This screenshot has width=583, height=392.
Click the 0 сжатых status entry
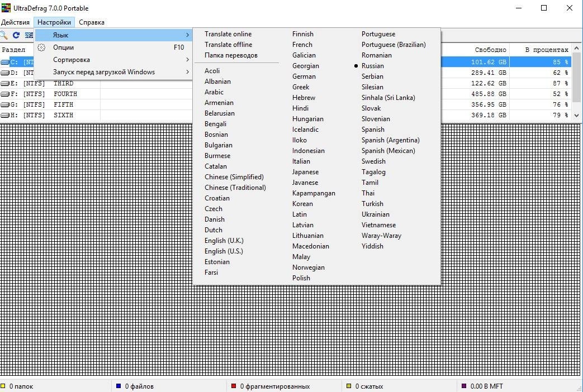point(369,386)
